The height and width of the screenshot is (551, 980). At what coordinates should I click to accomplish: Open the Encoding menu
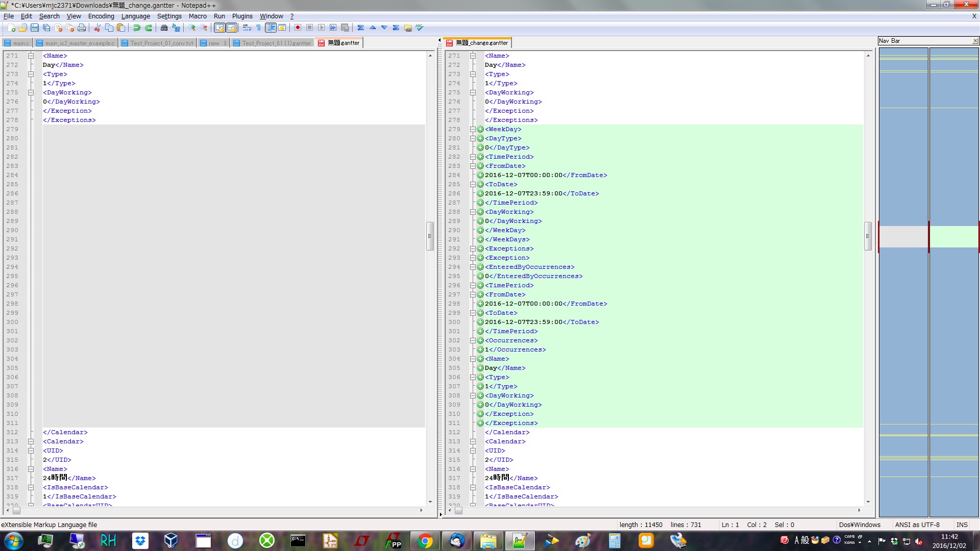[x=101, y=16]
